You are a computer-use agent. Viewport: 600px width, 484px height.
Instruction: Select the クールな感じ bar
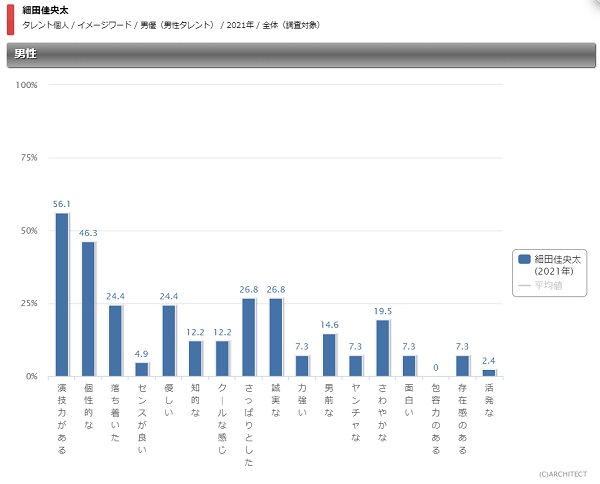click(x=222, y=358)
